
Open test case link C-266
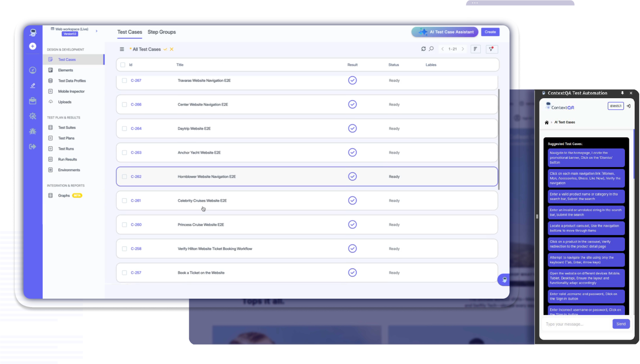tap(136, 104)
